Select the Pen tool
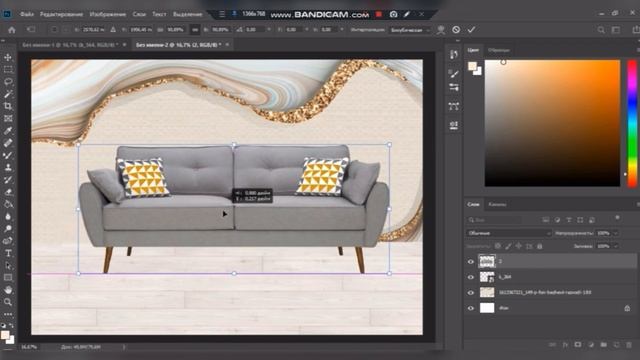Viewport: 640px width, 360px height. pyautogui.click(x=8, y=241)
